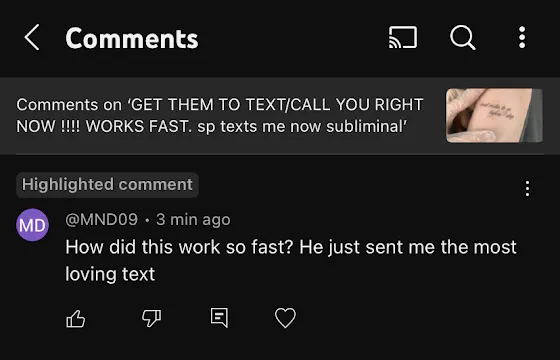Open the highlighted comment's three-dot options
The width and height of the screenshot is (560, 360).
[528, 188]
